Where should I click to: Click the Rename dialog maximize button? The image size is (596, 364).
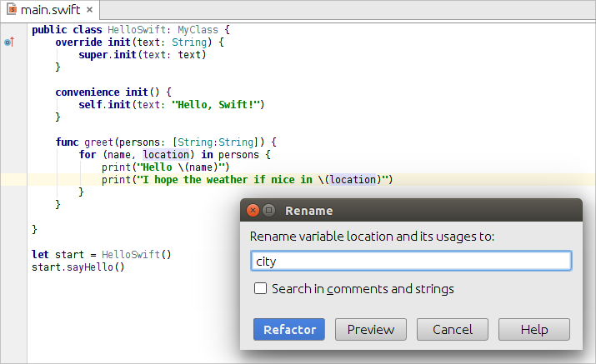tap(268, 210)
